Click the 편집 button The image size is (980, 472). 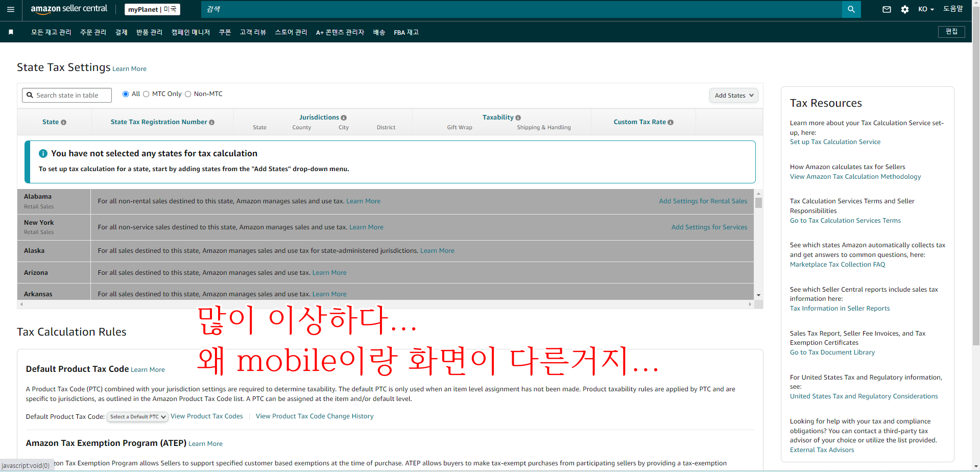pos(951,32)
